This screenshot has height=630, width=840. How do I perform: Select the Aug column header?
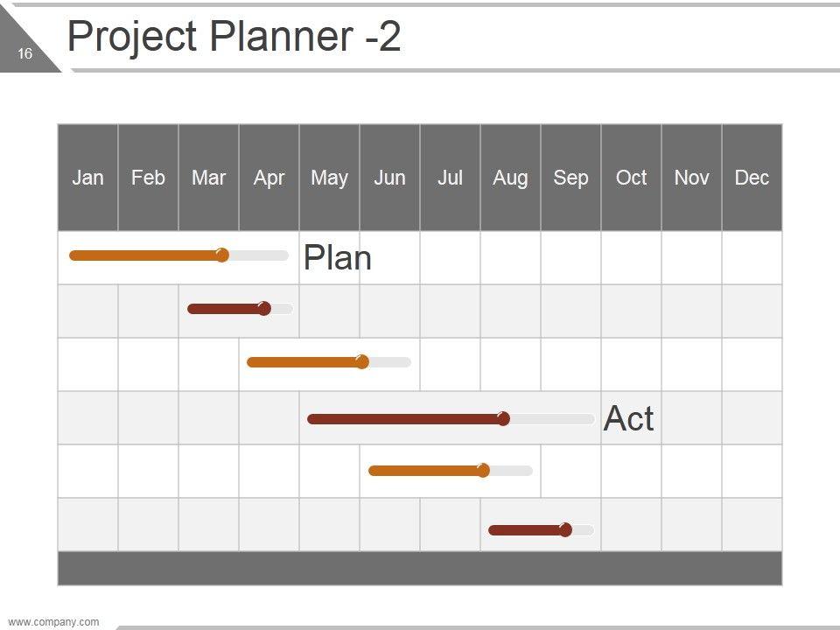(x=510, y=178)
